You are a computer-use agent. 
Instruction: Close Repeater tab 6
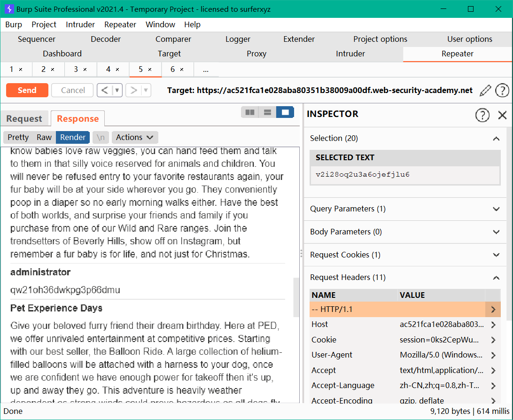tap(182, 70)
